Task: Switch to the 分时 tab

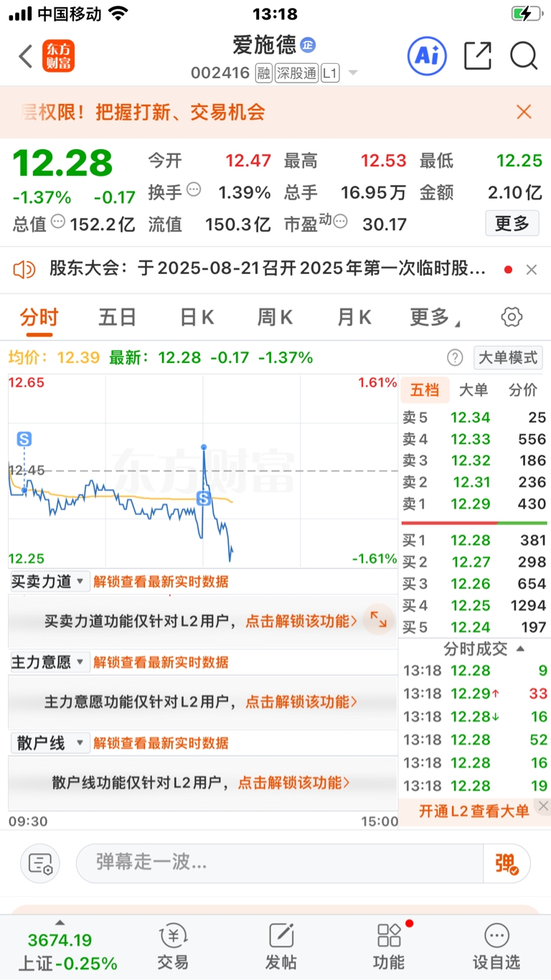Action: click(x=39, y=317)
